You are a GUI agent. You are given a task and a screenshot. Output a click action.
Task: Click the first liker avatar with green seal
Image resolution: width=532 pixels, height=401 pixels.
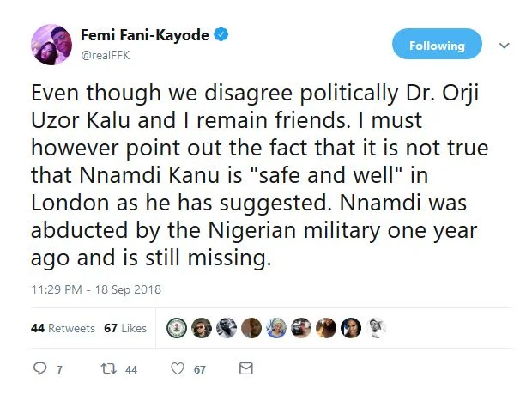[x=175, y=327]
